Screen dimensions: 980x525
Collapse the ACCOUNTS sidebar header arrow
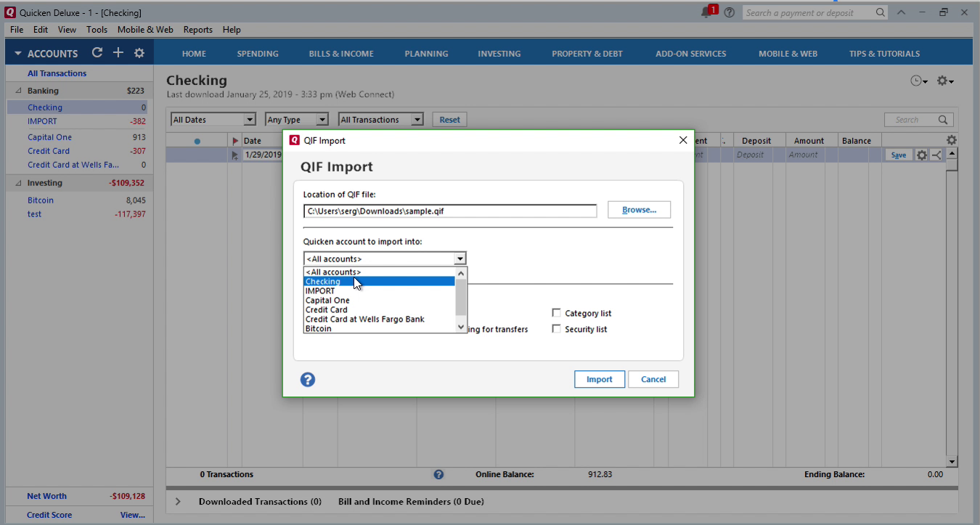click(x=18, y=54)
